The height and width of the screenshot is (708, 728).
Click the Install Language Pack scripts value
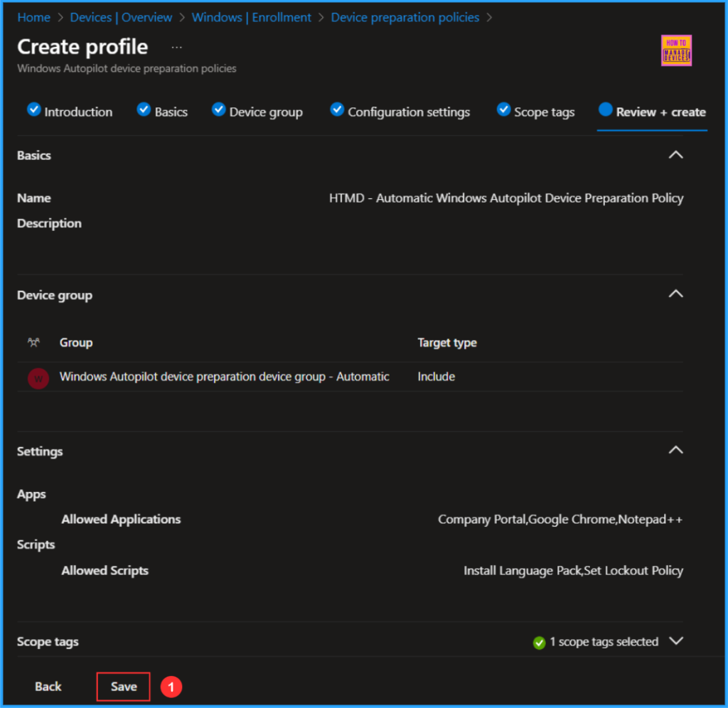click(x=573, y=571)
